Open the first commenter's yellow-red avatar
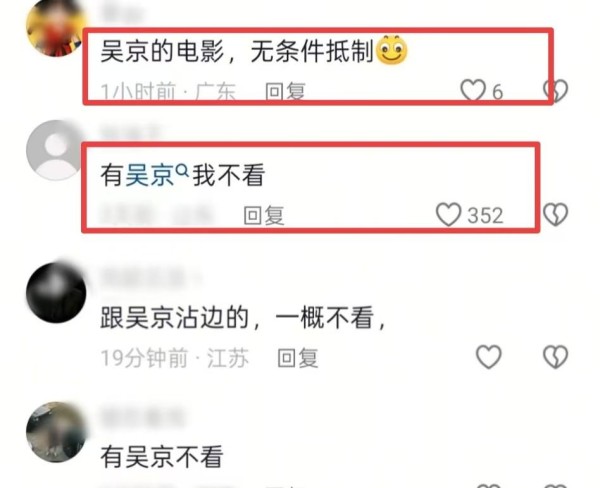600x488 pixels. click(x=56, y=28)
